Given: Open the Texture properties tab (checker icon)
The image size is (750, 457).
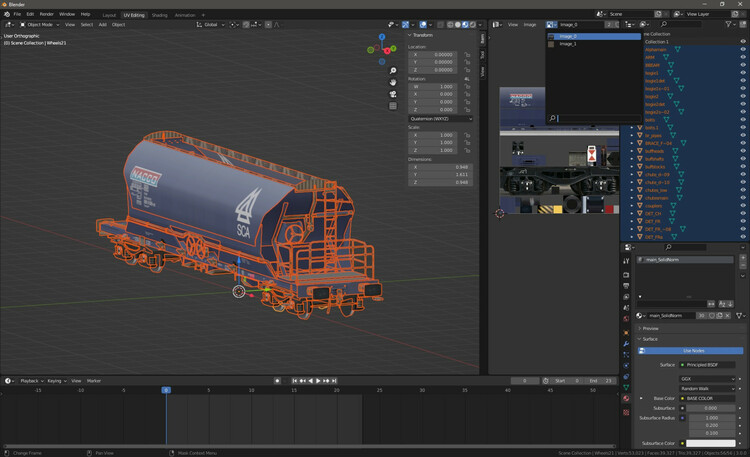Looking at the screenshot, I should [626, 412].
